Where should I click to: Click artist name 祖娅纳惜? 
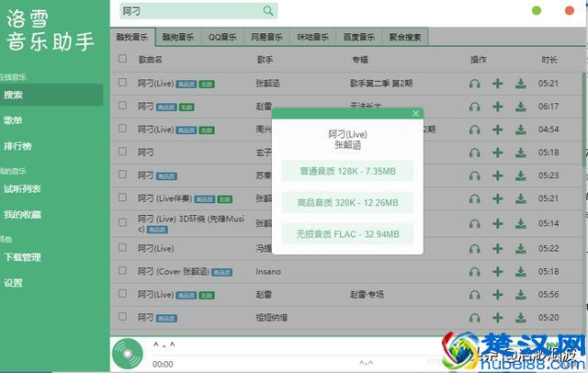tap(272, 318)
